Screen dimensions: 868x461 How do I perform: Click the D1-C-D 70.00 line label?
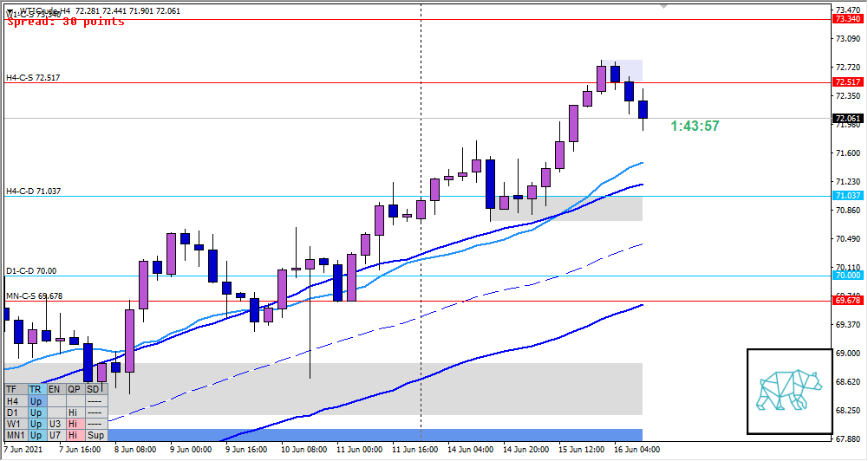pos(31,271)
